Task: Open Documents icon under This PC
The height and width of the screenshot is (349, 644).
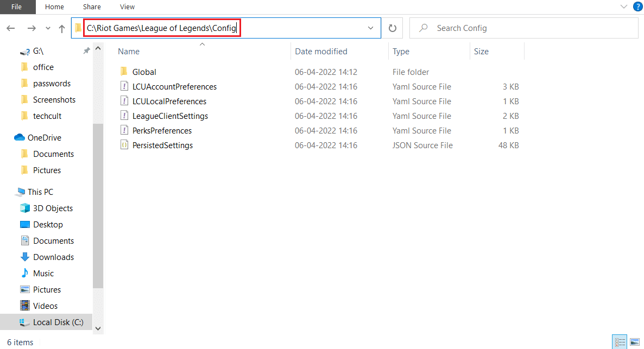Action: coord(25,240)
